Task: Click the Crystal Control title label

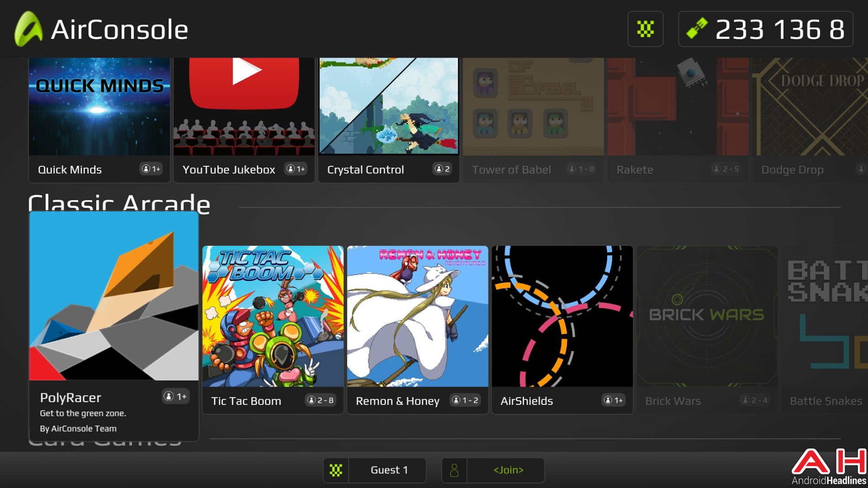Action: click(x=365, y=170)
